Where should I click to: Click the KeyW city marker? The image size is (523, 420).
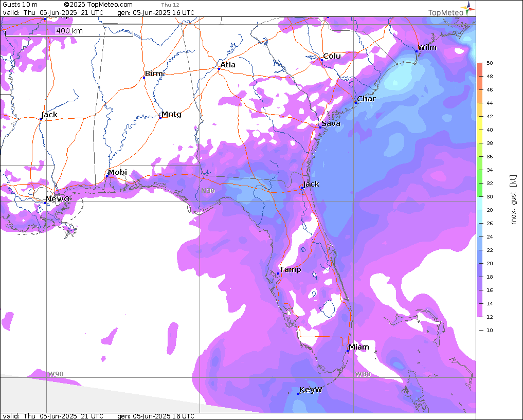pos(298,394)
